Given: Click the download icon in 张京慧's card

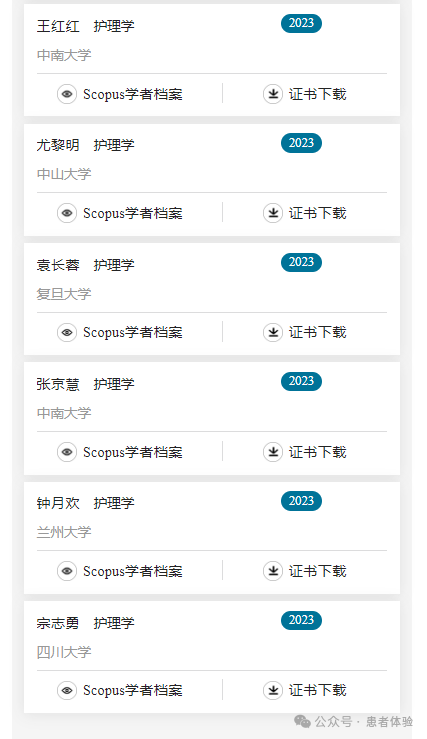Looking at the screenshot, I should click(x=273, y=452).
